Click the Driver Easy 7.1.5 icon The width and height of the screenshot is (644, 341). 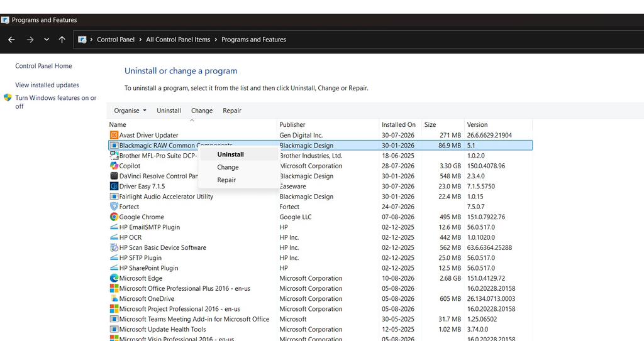click(x=114, y=187)
